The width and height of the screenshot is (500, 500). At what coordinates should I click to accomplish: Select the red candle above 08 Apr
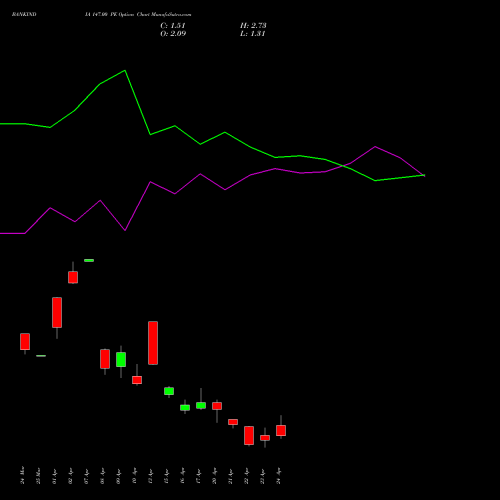coord(105,359)
